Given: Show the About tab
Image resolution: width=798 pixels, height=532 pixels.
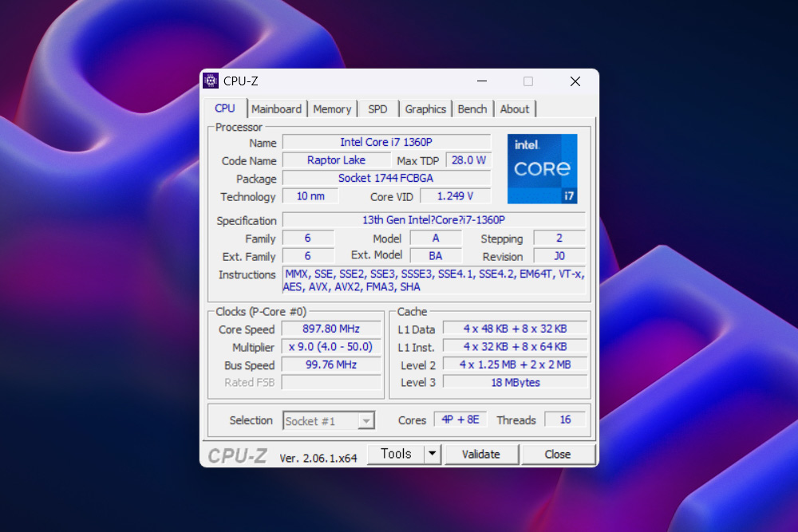Looking at the screenshot, I should point(515,108).
